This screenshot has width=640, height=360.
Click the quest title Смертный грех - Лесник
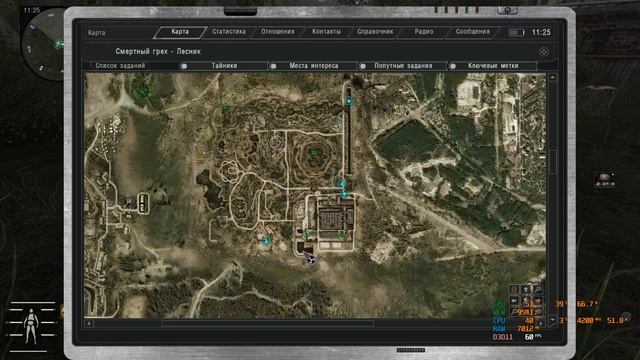158,52
